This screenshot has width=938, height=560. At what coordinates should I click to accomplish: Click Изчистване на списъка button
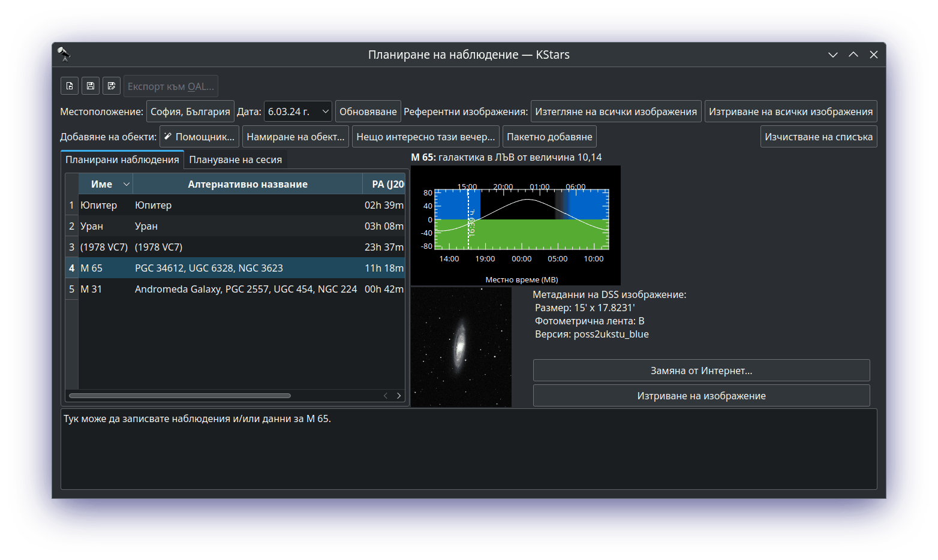pos(818,137)
